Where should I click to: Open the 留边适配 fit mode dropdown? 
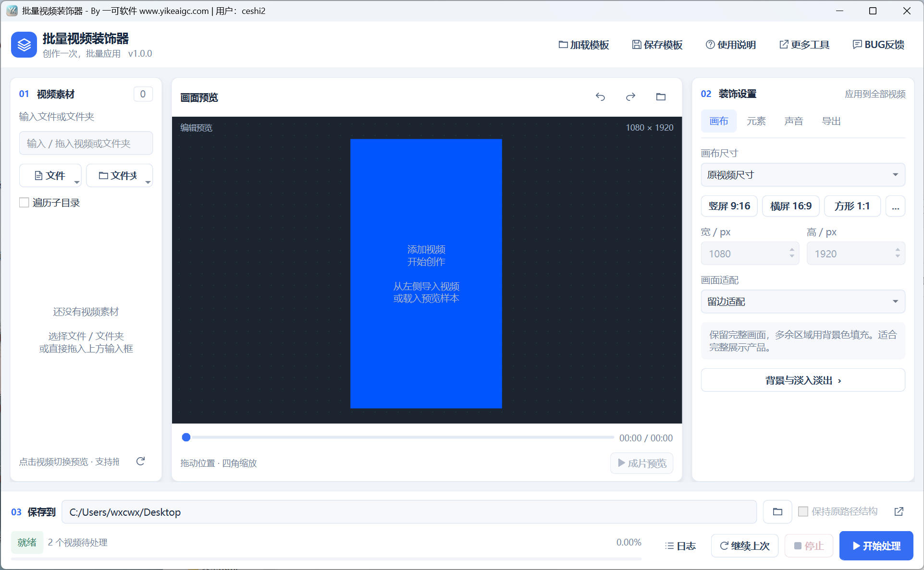tap(803, 302)
